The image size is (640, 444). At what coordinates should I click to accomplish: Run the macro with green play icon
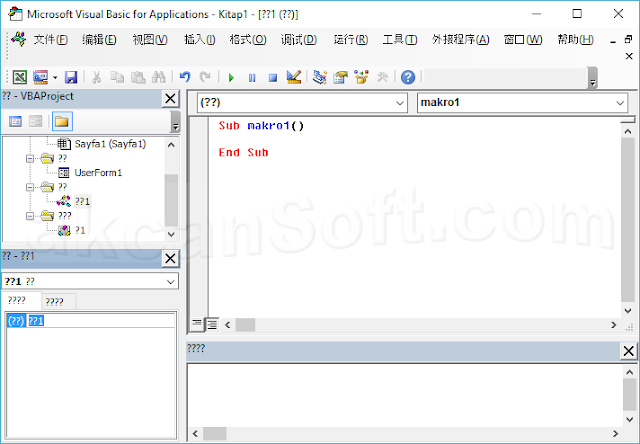(231, 77)
